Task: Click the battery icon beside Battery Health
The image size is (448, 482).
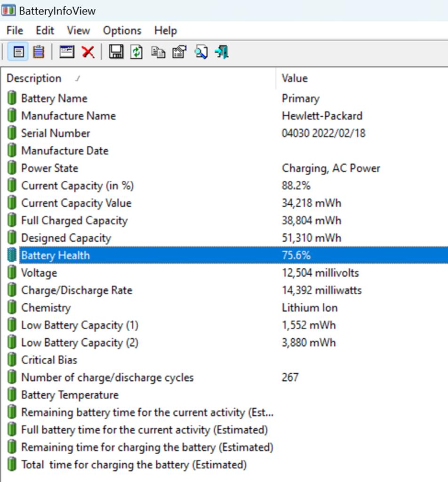Action: point(12,255)
